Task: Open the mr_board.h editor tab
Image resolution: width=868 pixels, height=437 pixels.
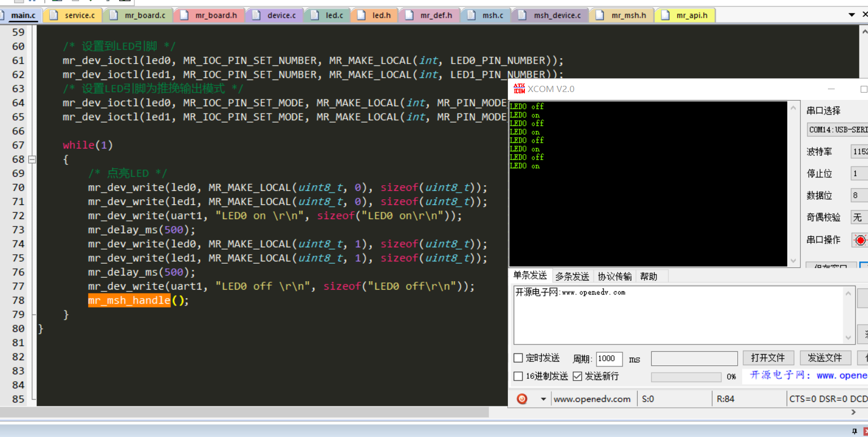Action: pyautogui.click(x=209, y=15)
